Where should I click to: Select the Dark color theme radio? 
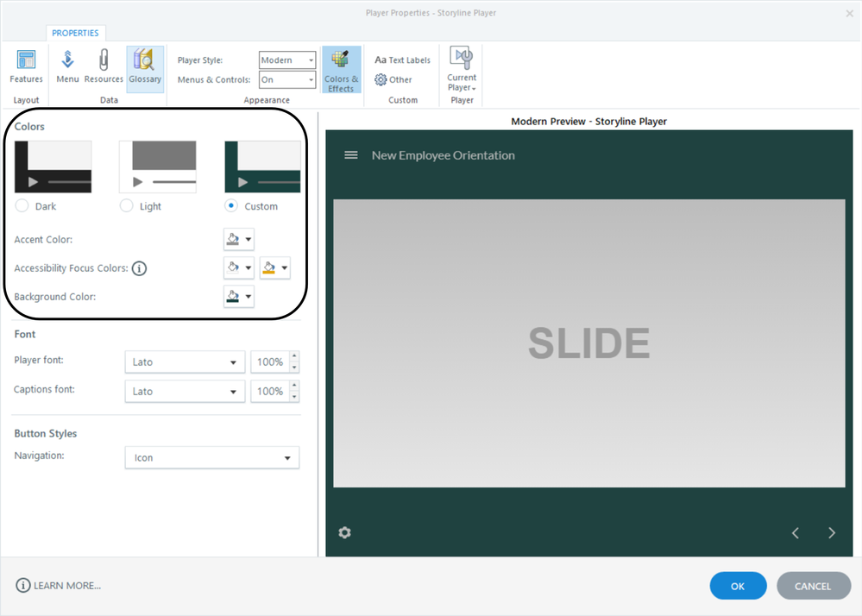point(22,206)
